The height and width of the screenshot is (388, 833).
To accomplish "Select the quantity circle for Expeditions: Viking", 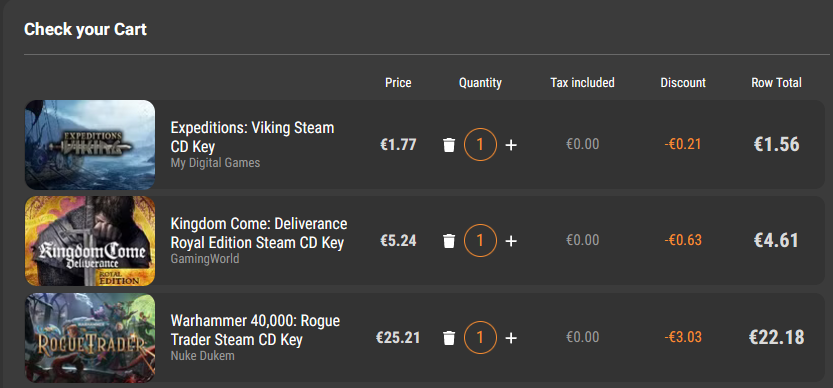I will [480, 144].
